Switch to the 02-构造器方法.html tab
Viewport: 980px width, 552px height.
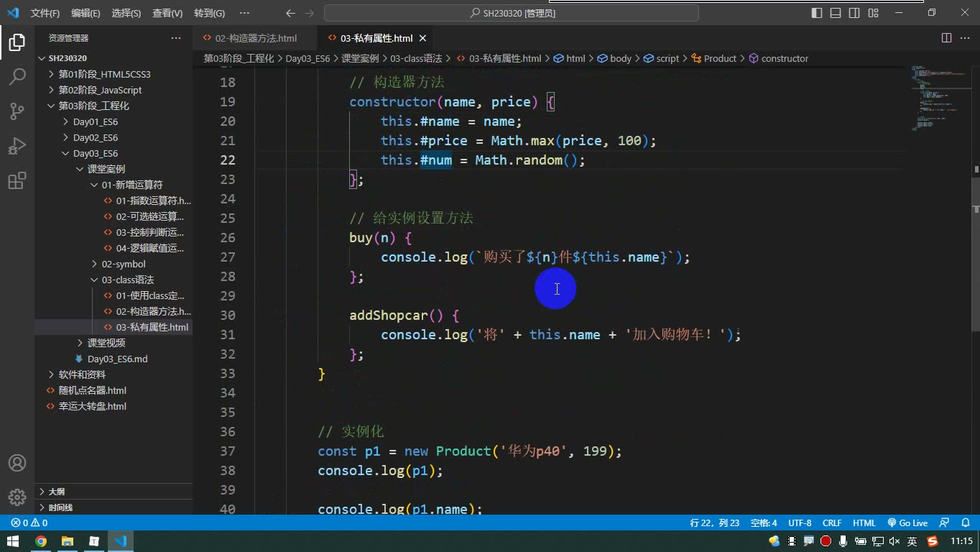coord(256,38)
